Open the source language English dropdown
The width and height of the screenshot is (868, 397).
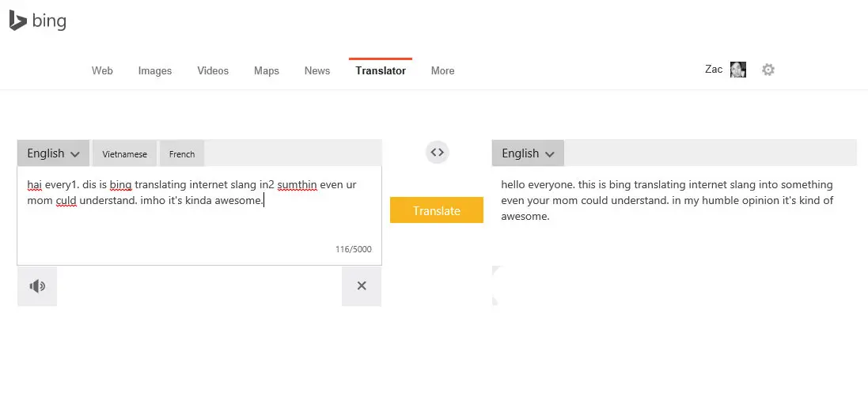point(53,153)
